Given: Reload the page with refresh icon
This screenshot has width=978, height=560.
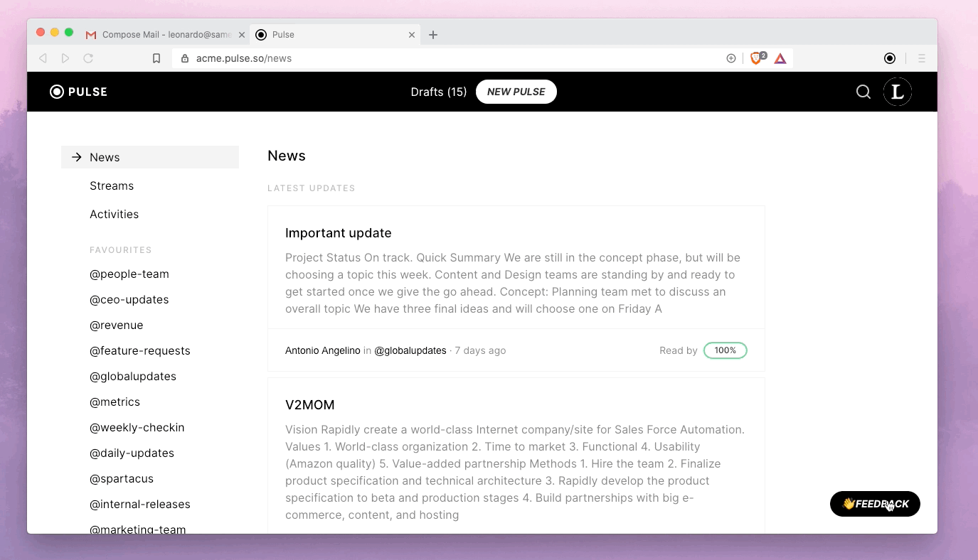Looking at the screenshot, I should click(x=88, y=58).
